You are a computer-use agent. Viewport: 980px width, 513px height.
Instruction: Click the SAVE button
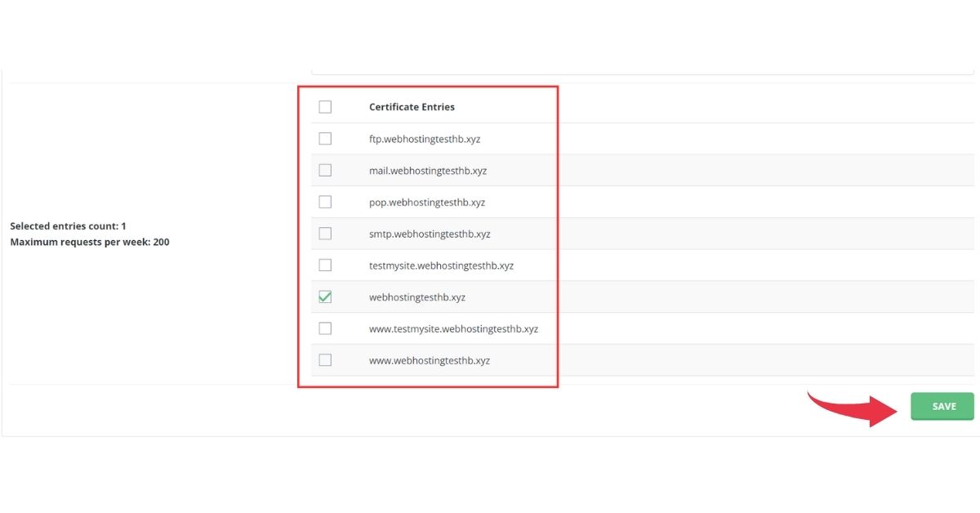tap(942, 406)
